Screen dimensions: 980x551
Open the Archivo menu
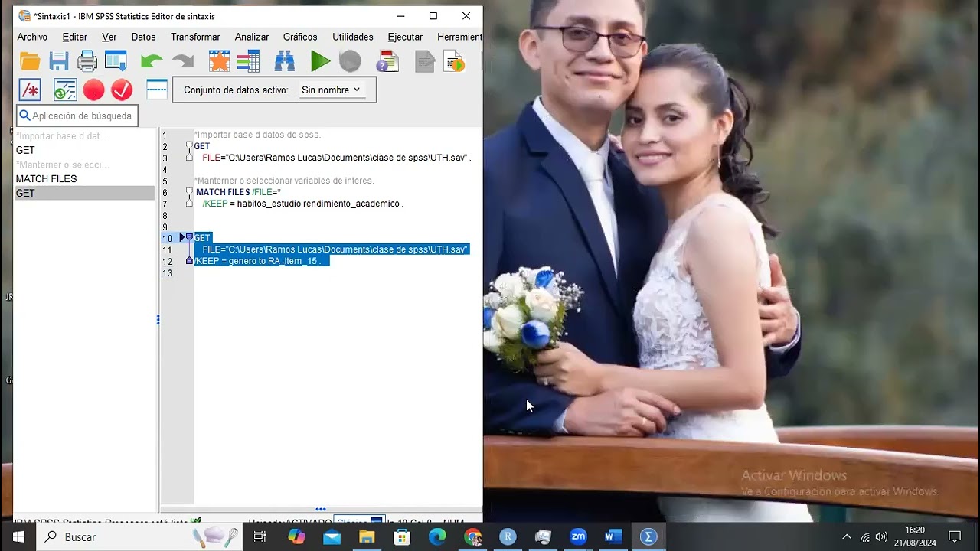coord(32,37)
